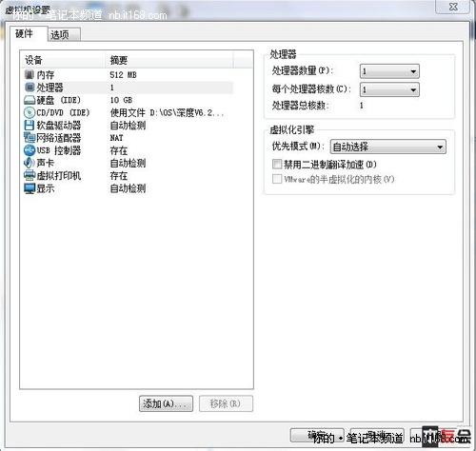
Task: Switch to the 选项 tab
Action: pos(64,34)
